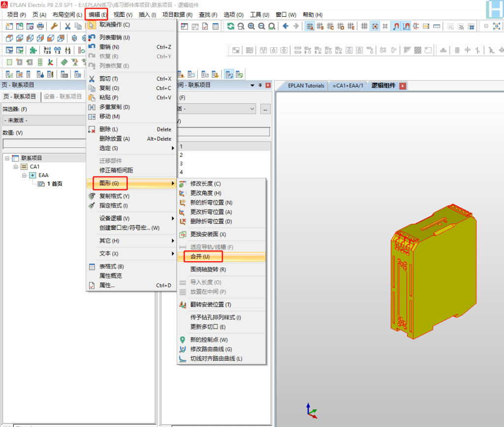504x427 pixels.
Task: Click the ellipsis button beside filter
Action: pos(266,109)
